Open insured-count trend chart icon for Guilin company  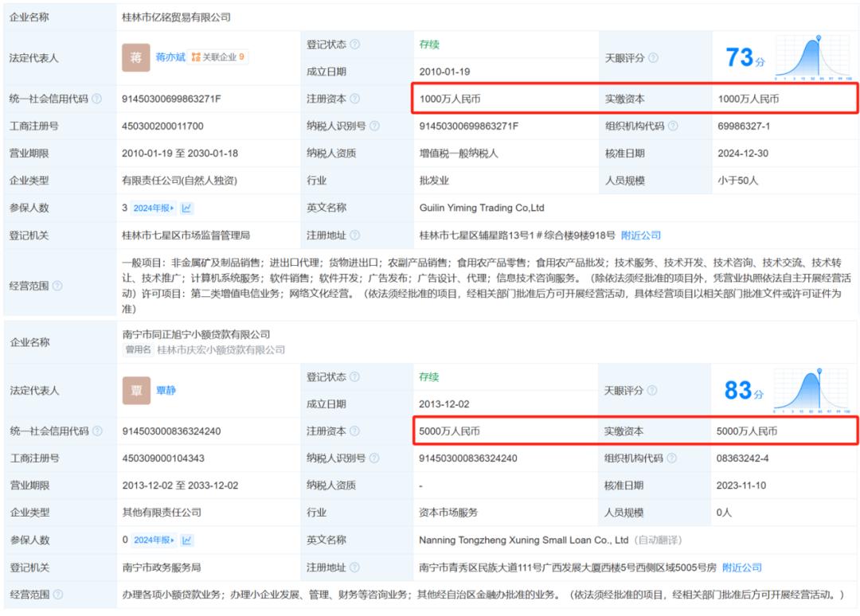(186, 209)
